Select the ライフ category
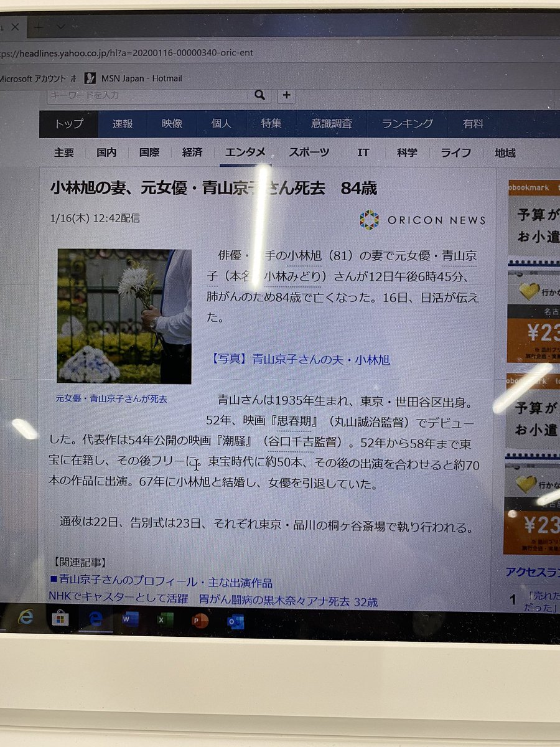The height and width of the screenshot is (747, 560). (456, 153)
